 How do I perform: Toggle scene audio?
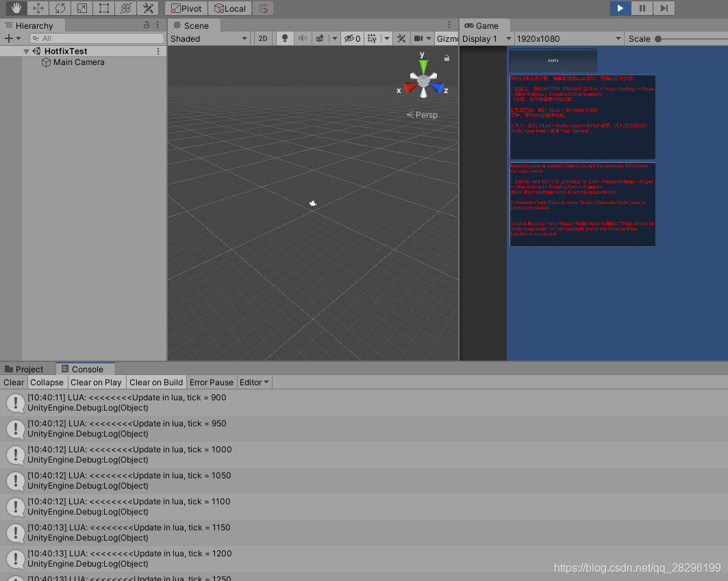point(302,39)
